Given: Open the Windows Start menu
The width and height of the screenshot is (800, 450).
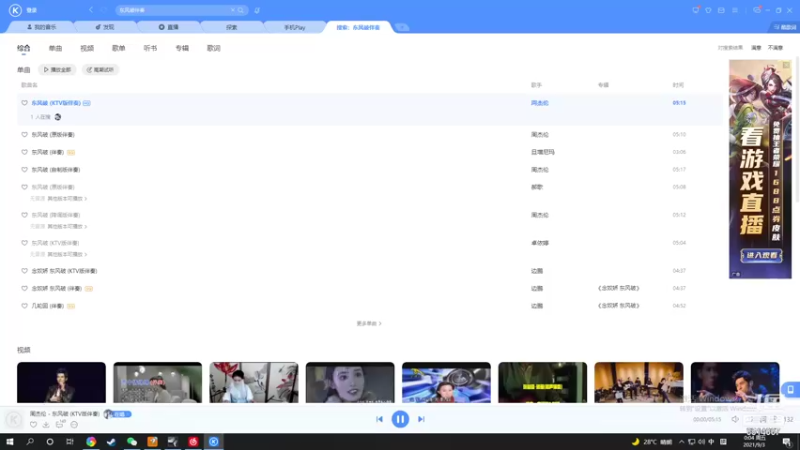Looking at the screenshot, I should 10,442.
